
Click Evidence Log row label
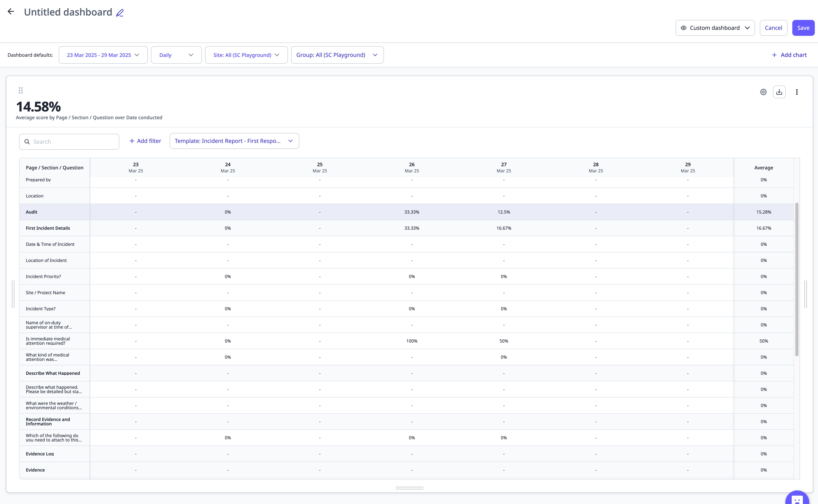(x=40, y=454)
